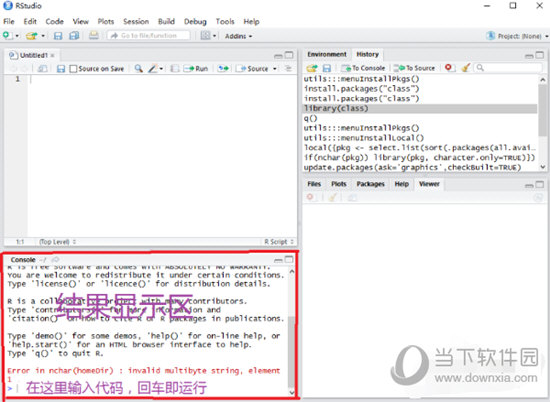This screenshot has height=402, width=550.
Task: Click the clear history broom icon
Action: [x=466, y=68]
